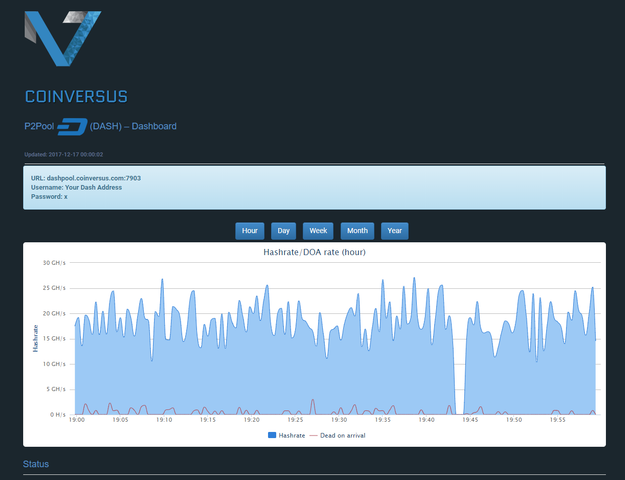The image size is (625, 480).
Task: Click the Password: x line
Action: (50, 197)
